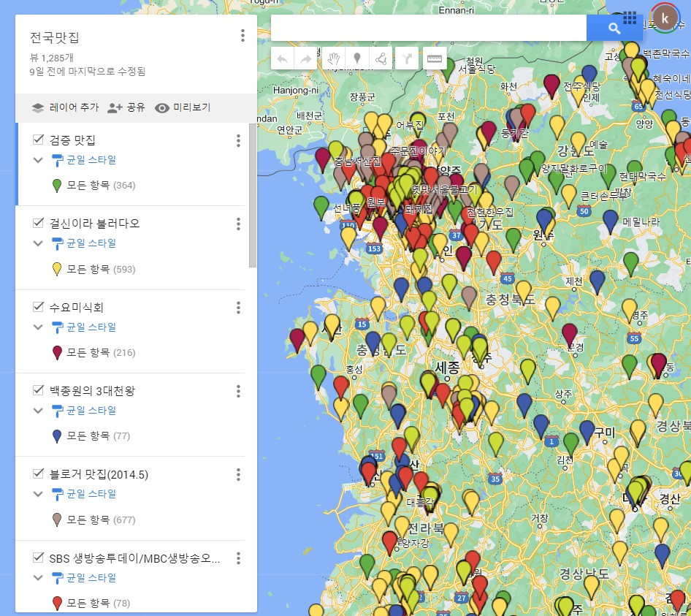Click the blue search magnifier button

click(x=614, y=28)
